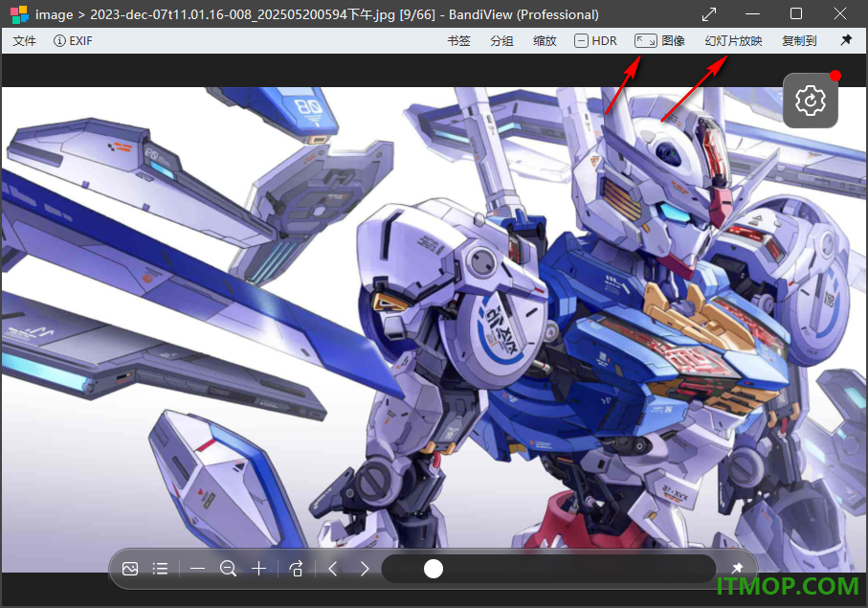Image resolution: width=868 pixels, height=608 pixels.
Task: Open the 图像 image menu
Action: (x=660, y=41)
